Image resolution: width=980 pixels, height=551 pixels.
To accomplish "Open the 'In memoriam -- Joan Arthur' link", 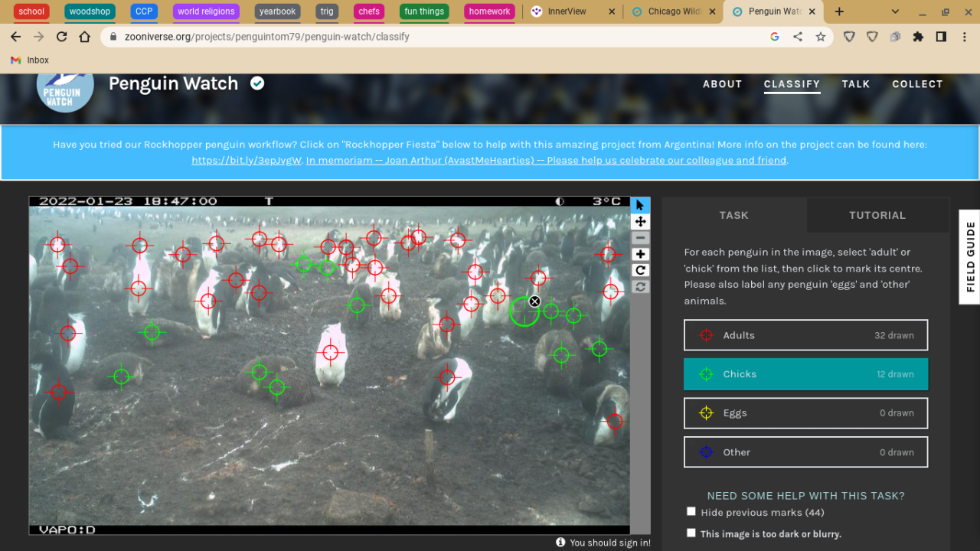I will 547,161.
